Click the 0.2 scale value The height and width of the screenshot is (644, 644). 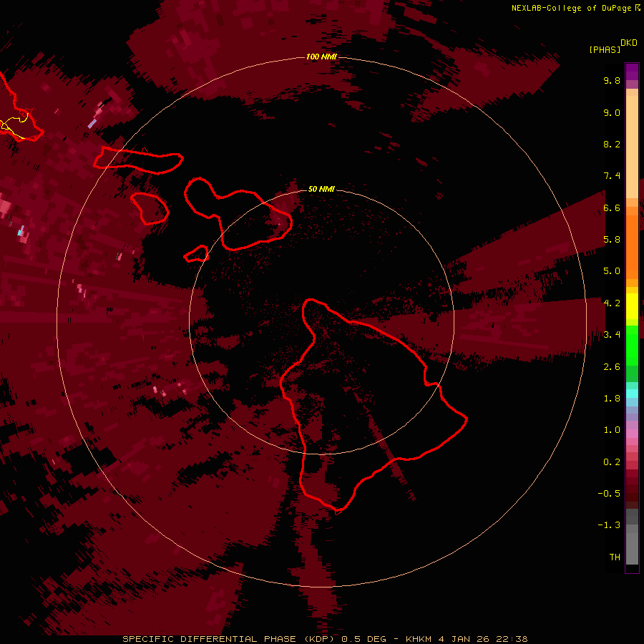(x=612, y=462)
